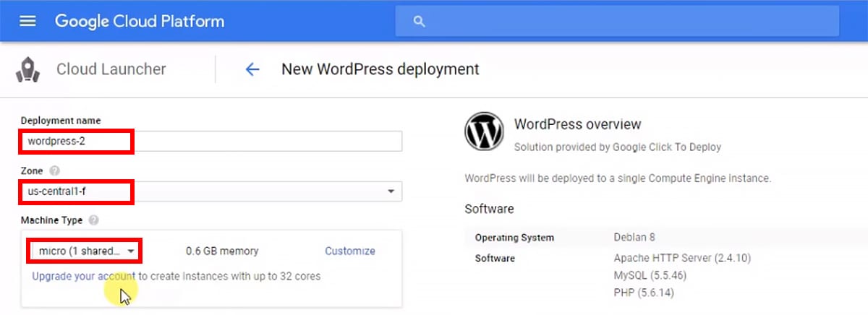Focus the top search bar field

tap(617, 21)
